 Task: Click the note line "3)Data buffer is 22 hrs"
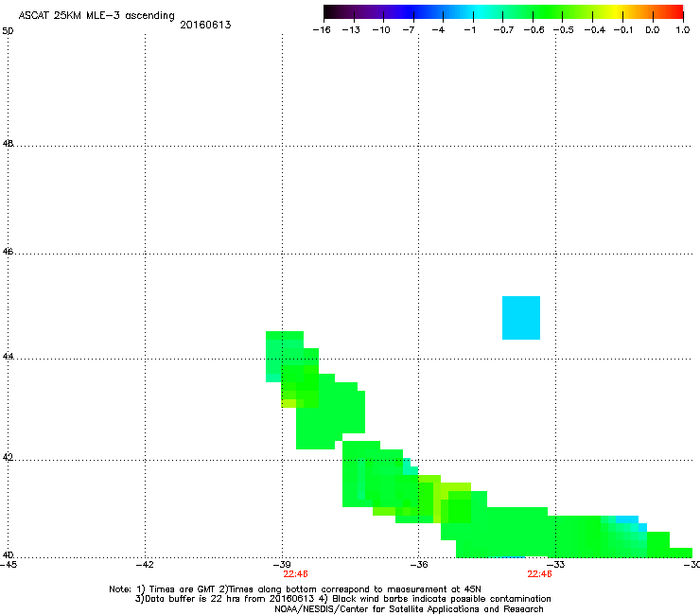pos(342,599)
